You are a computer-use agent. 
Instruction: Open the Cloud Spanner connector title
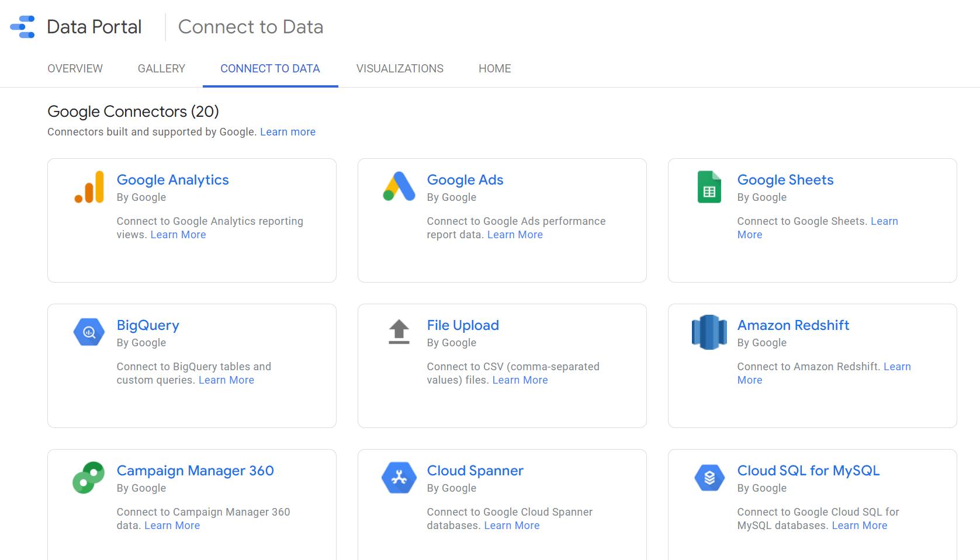[x=475, y=471]
